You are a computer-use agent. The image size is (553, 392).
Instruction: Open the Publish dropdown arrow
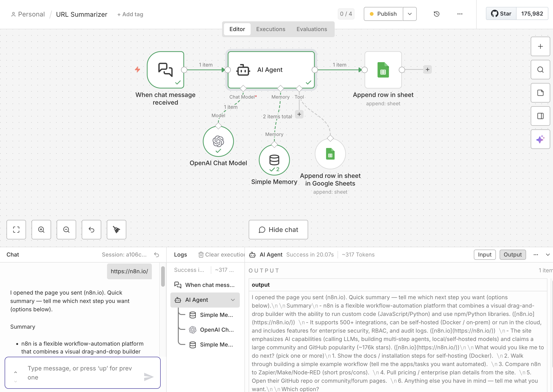pos(410,14)
